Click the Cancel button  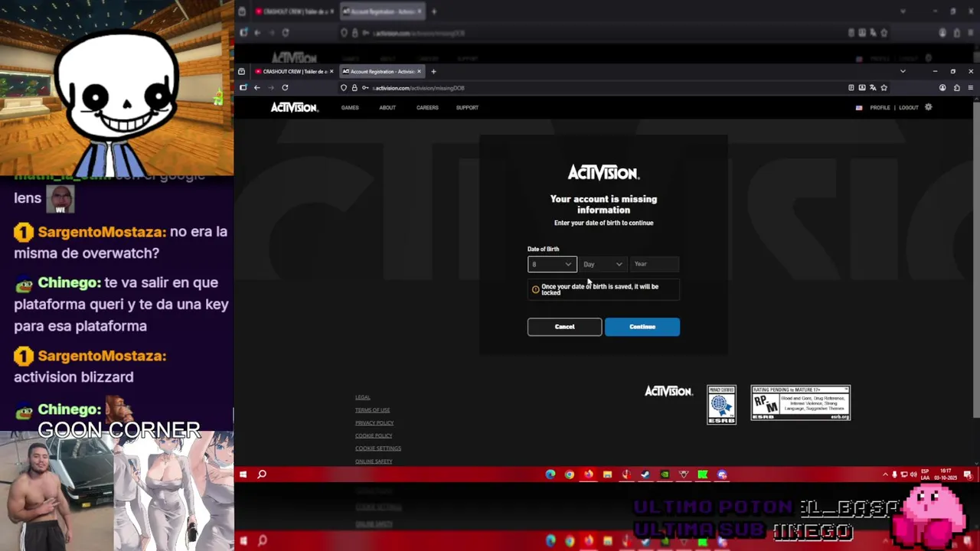(564, 327)
